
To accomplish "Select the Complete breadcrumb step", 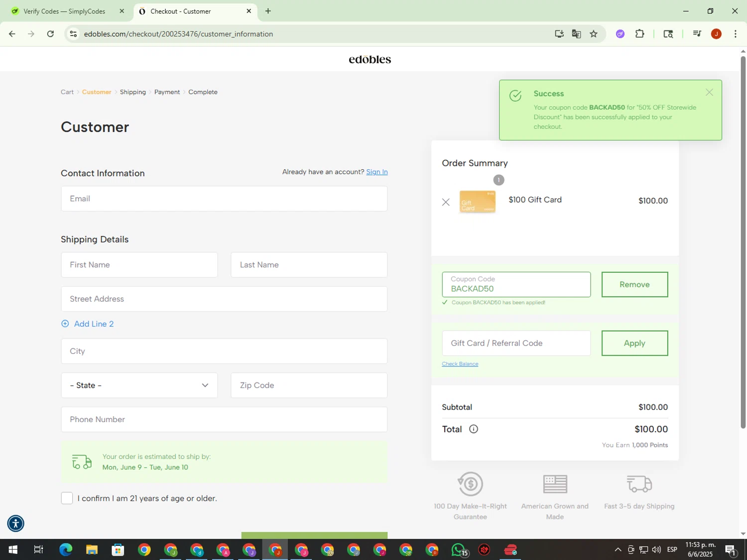I will click(x=203, y=92).
